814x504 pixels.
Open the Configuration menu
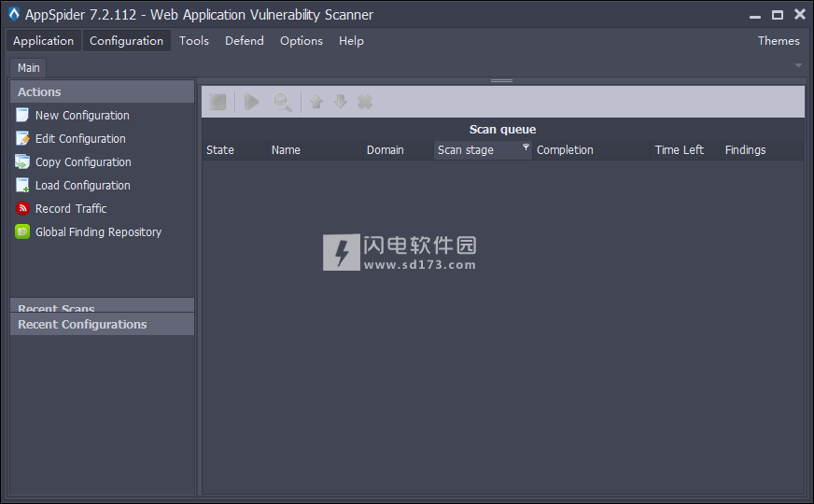click(x=126, y=40)
